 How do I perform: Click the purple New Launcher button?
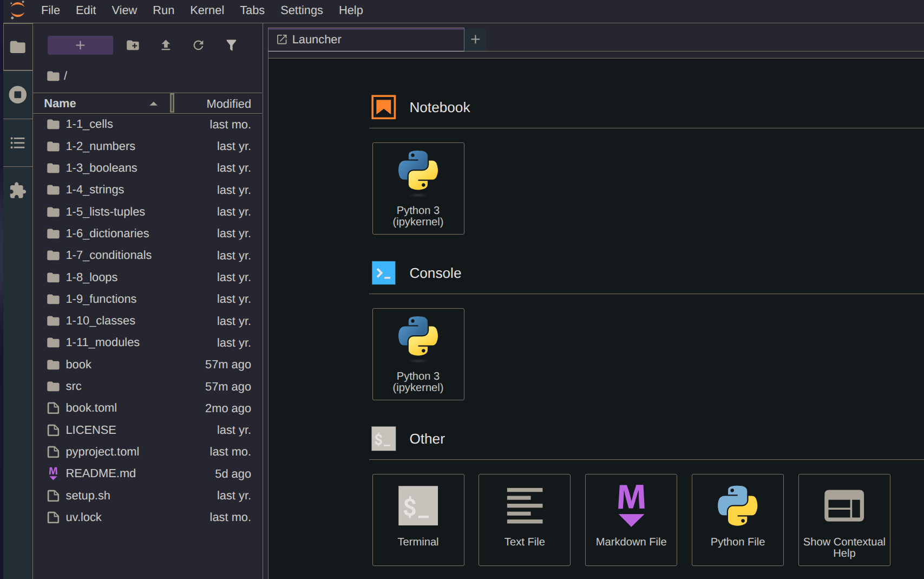[80, 45]
